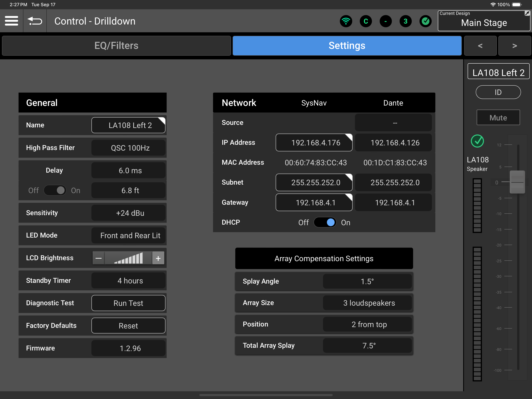
Task: Tap the Array Compensation Settings header
Action: click(324, 258)
